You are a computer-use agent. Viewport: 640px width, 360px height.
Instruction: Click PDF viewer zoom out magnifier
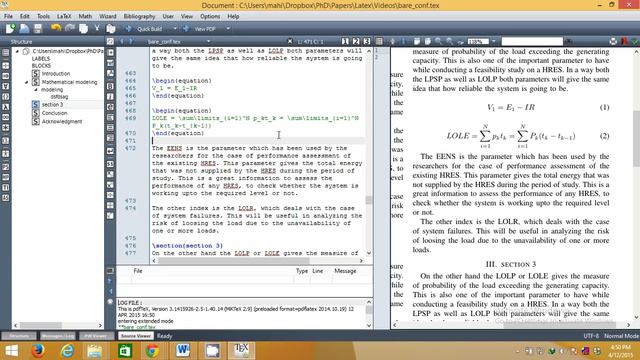(449, 41)
